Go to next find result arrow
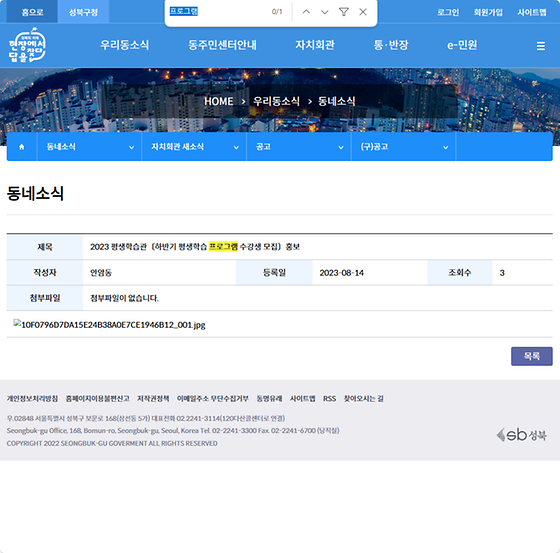Screen dimensions: 560x553 coord(325,12)
